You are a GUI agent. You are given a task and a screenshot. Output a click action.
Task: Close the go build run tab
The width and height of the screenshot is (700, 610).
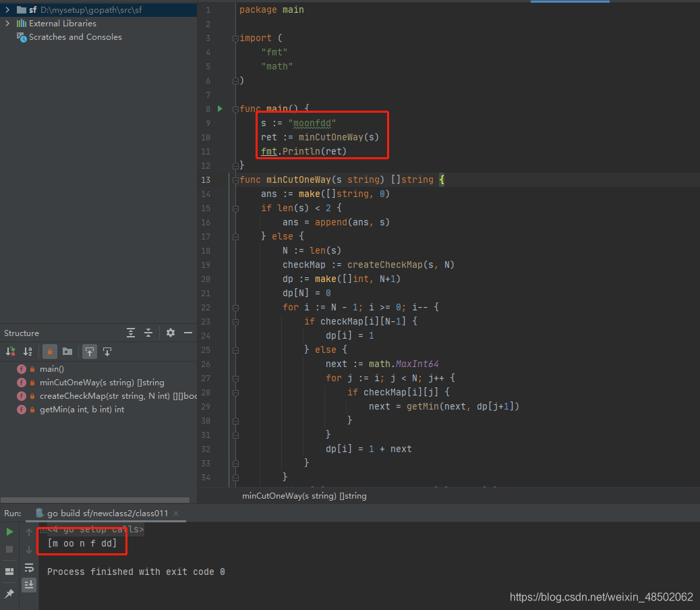pyautogui.click(x=176, y=514)
